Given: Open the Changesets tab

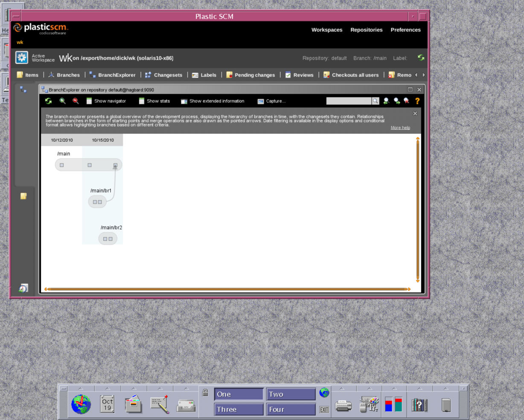Looking at the screenshot, I should pos(163,75).
